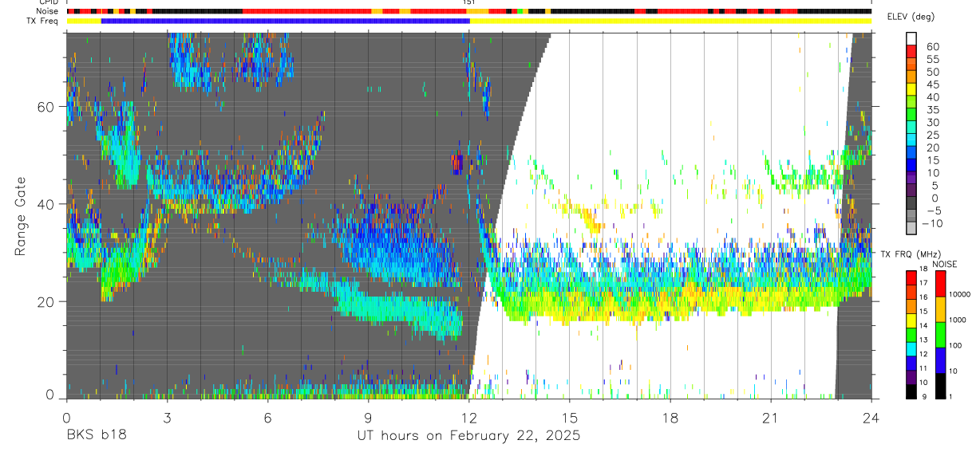The width and height of the screenshot is (980, 452).
Task: Click the '1' label on the NOISE legend
Action: coord(950,396)
